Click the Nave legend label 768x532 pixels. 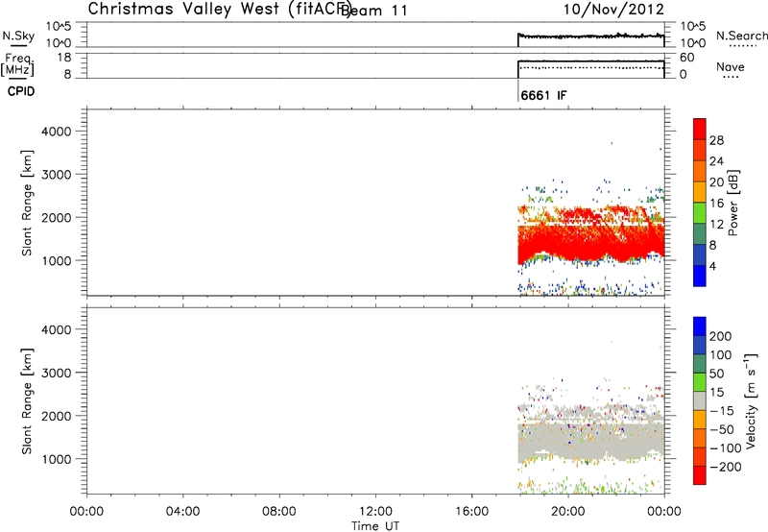pyautogui.click(x=731, y=66)
